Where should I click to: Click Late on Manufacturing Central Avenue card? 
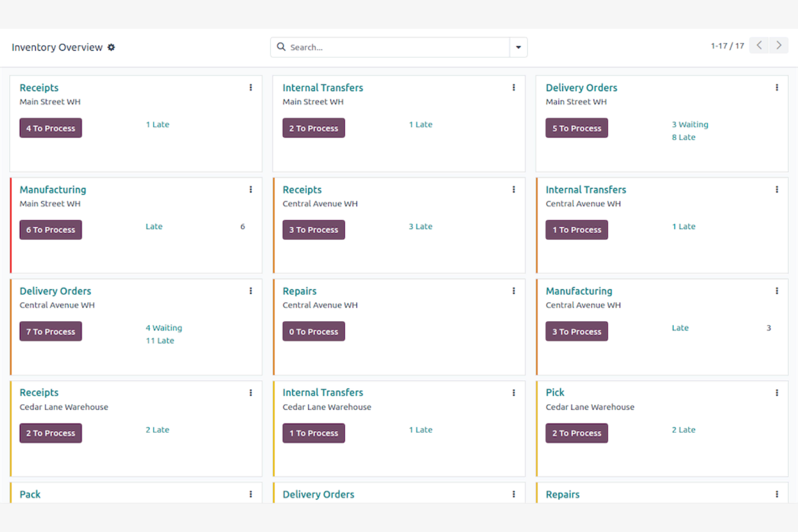[680, 328]
